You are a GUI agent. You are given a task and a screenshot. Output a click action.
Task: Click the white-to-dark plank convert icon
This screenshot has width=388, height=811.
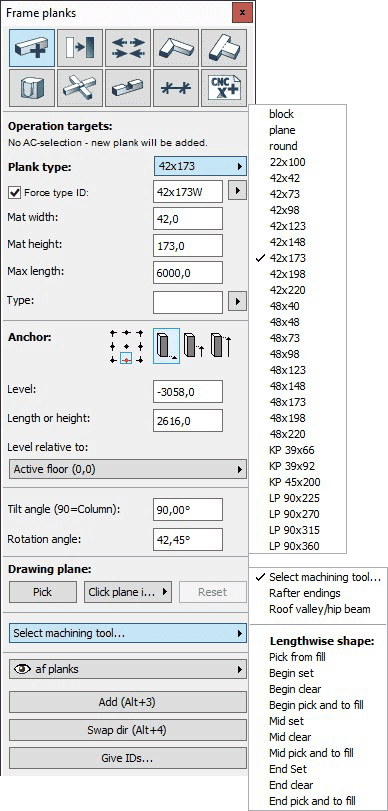[80, 48]
